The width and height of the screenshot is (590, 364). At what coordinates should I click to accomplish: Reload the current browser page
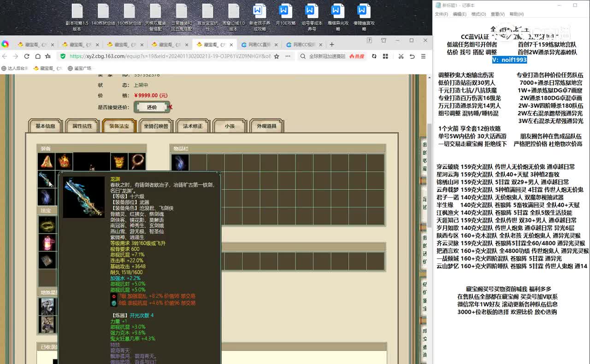pos(26,56)
